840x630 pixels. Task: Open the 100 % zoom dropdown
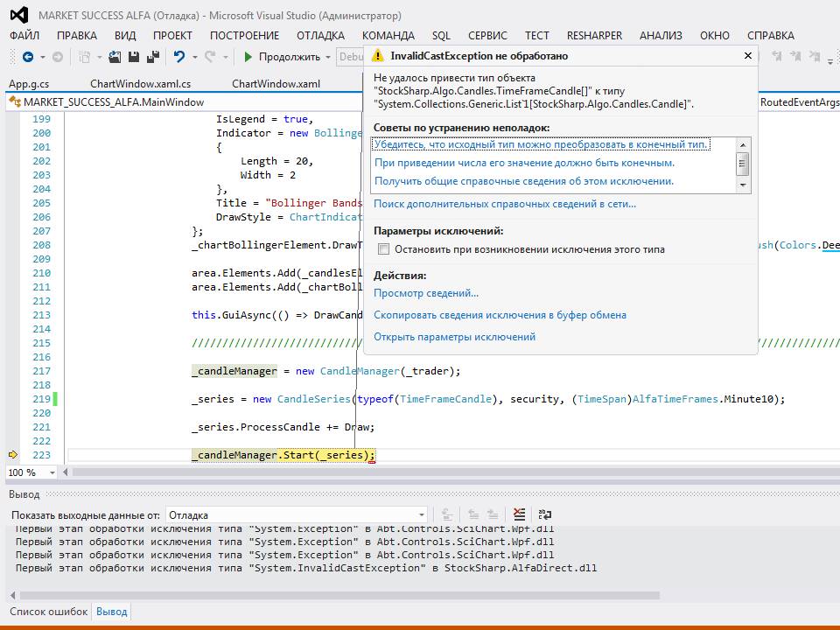(x=52, y=472)
